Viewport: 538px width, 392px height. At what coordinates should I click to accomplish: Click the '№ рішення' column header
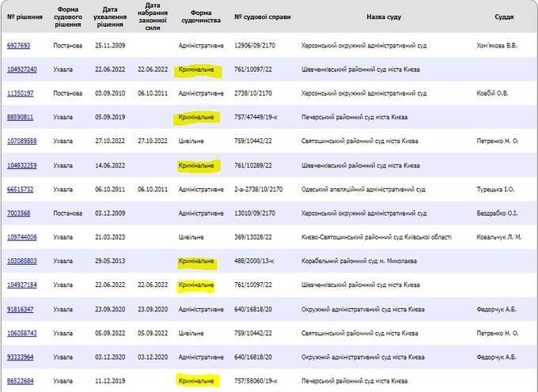25,17
